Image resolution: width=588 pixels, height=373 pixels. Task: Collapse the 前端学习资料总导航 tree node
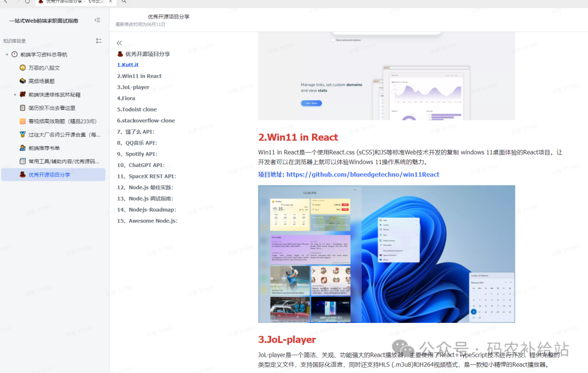(x=7, y=54)
